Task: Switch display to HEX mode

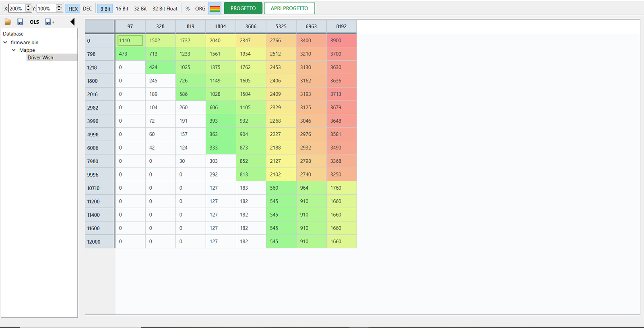Action: 73,8
